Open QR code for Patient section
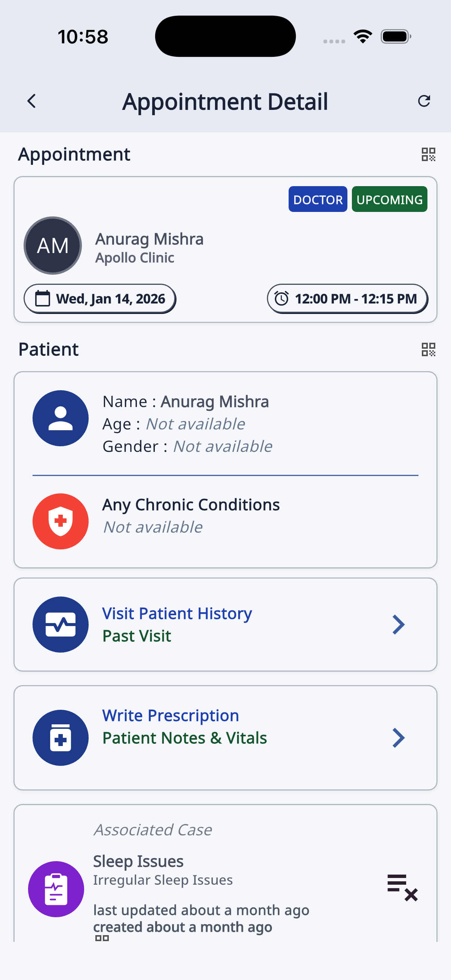 coord(428,349)
